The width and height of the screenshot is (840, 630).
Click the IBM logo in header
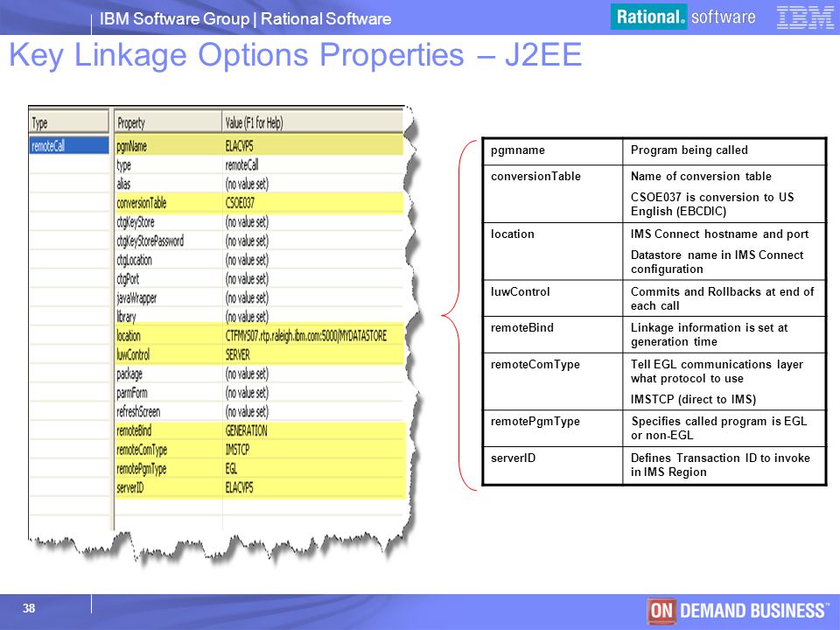[x=805, y=17]
